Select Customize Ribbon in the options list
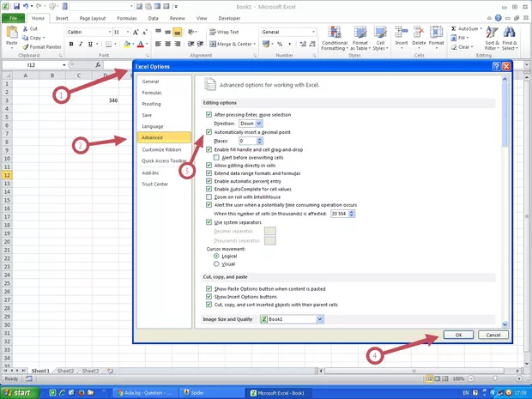 click(x=161, y=149)
